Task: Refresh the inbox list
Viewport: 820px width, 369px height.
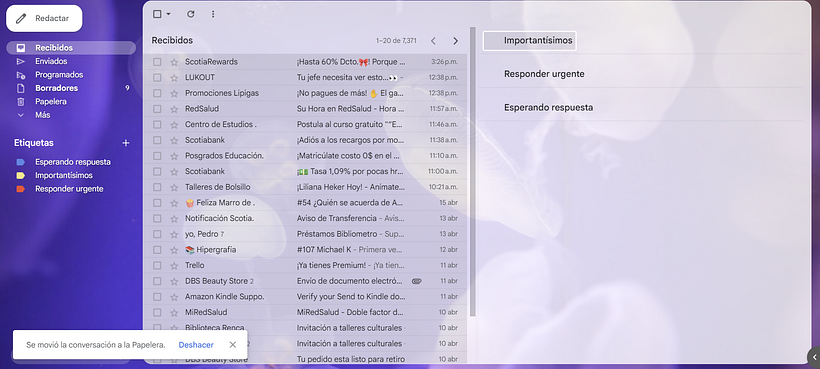Action: 190,14
